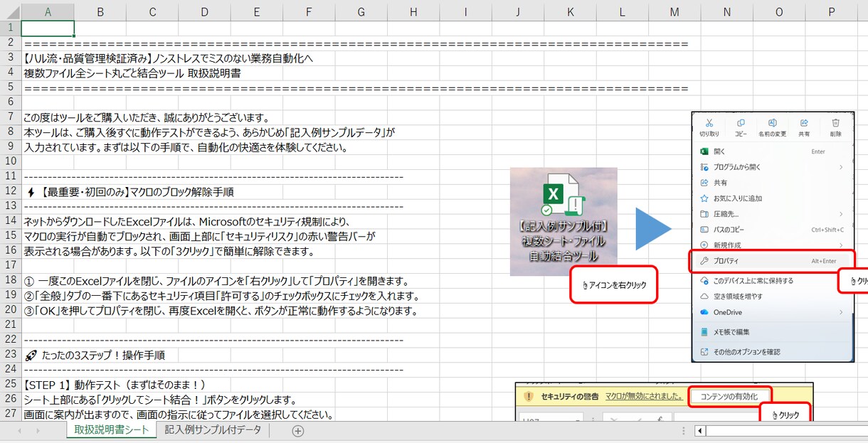Click the yellow shield warning icon in the picture
This screenshot has width=868, height=443.
click(x=529, y=397)
